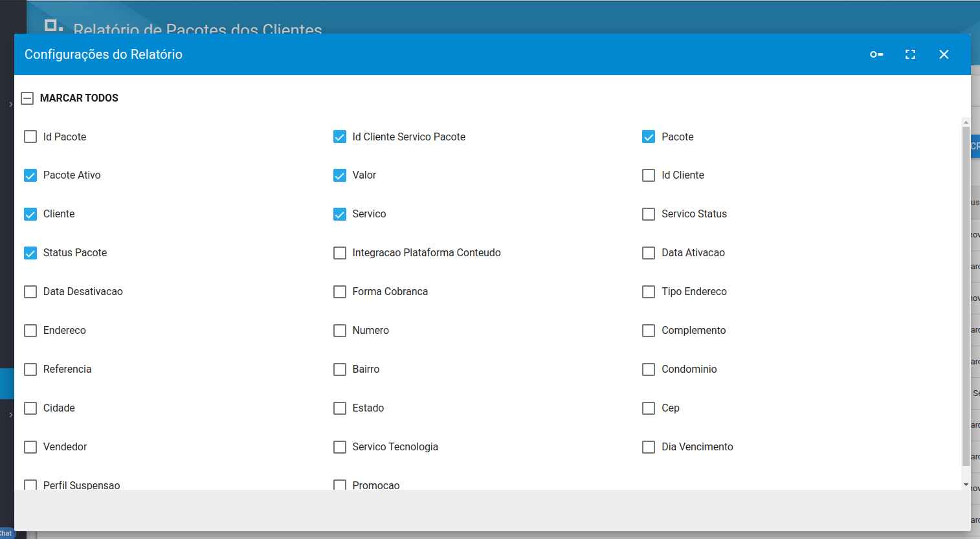
Task: Enable the Dia Vencimento checkbox
Action: coord(649,447)
